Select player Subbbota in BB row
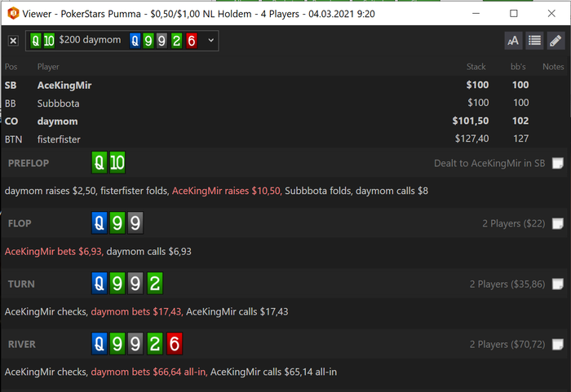This screenshot has height=392, width=571. coord(58,104)
